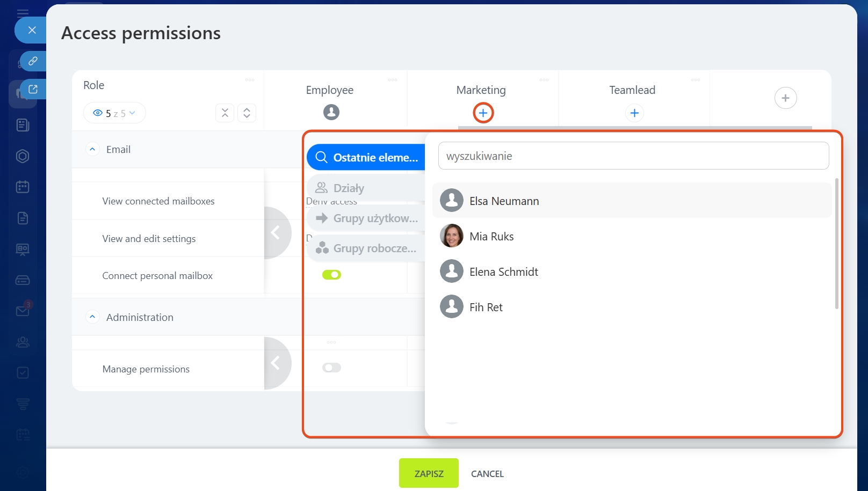Select Elsa Neumann from the list

click(632, 201)
